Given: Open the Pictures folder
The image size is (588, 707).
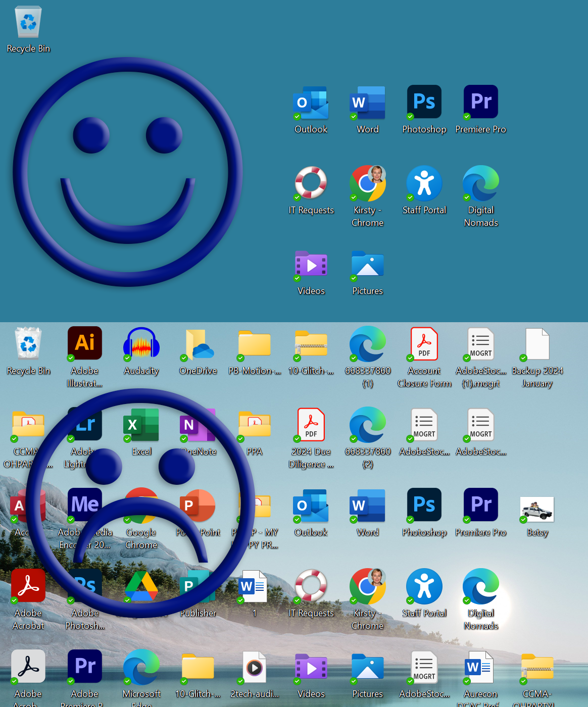Looking at the screenshot, I should [367, 264].
